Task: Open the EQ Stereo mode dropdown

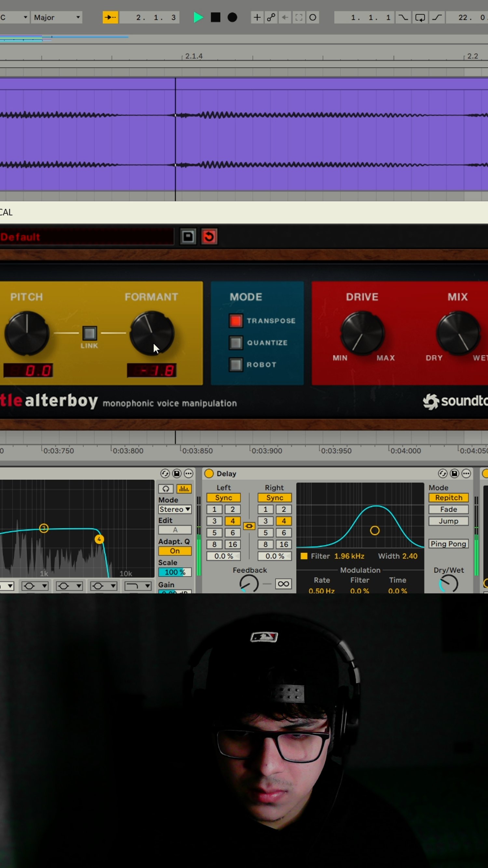Action: coord(175,509)
